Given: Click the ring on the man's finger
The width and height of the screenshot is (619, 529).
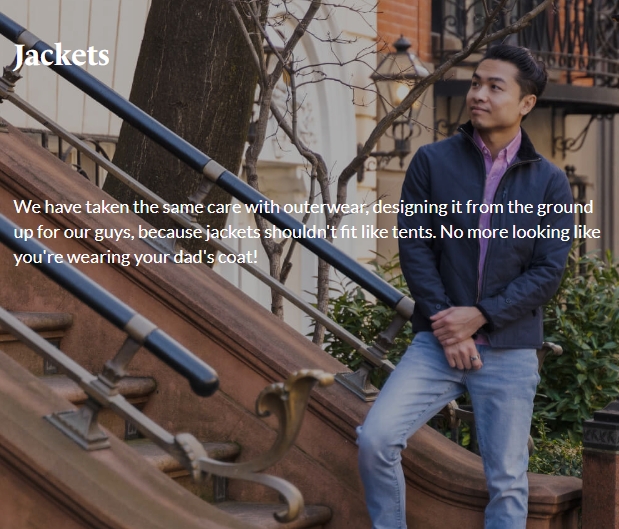Looking at the screenshot, I should click(x=475, y=358).
